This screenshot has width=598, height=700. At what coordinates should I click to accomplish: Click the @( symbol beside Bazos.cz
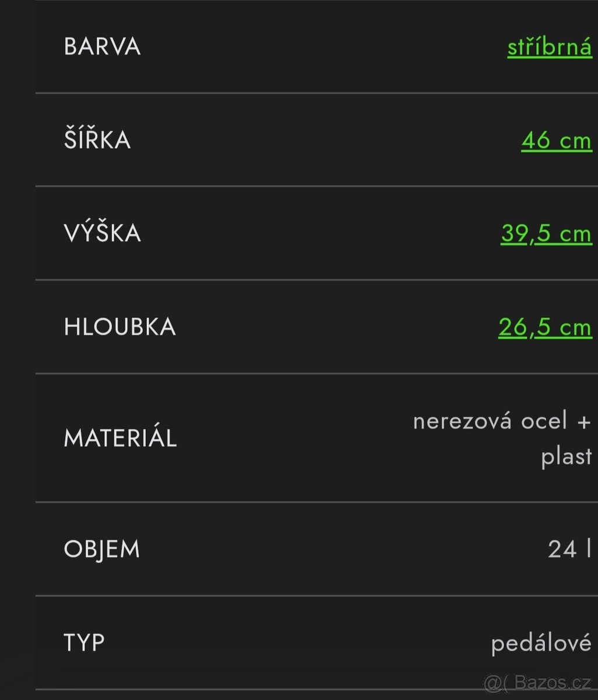(x=495, y=683)
